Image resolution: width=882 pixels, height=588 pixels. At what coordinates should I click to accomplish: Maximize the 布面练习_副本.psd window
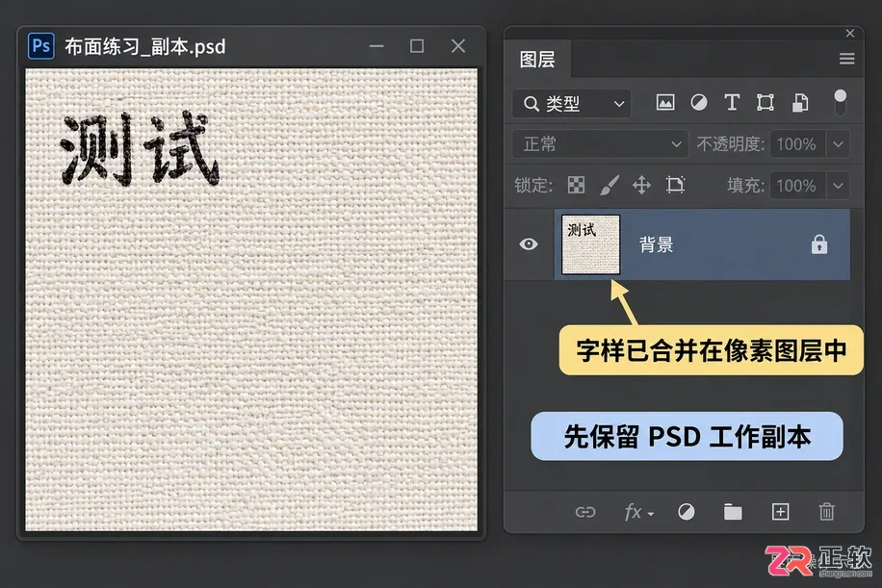pos(417,45)
